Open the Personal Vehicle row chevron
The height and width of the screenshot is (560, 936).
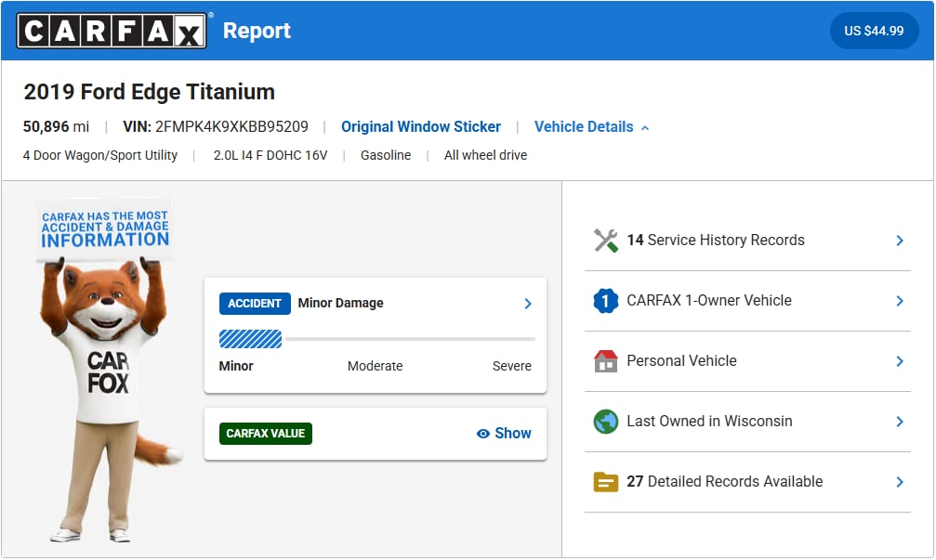tap(900, 361)
